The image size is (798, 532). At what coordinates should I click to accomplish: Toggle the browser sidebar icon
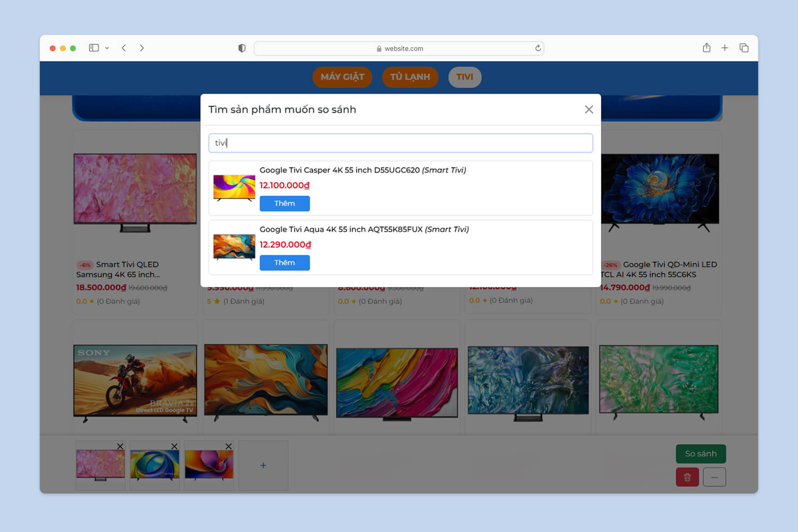pyautogui.click(x=94, y=48)
